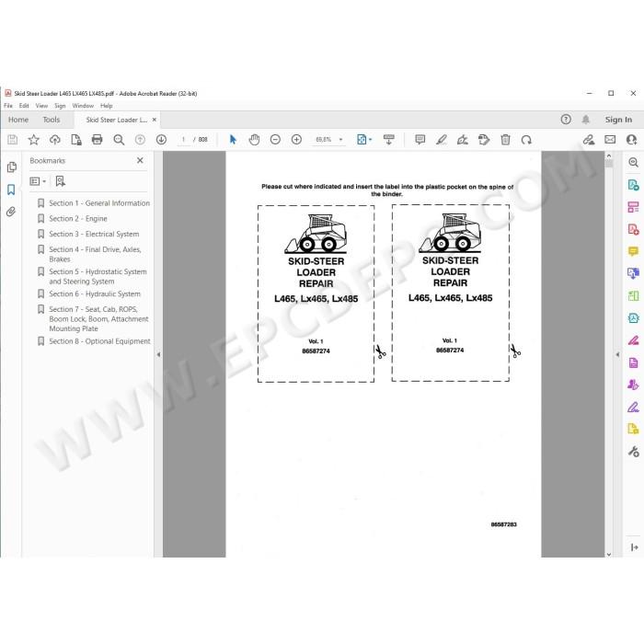Screen dimensions: 644x644
Task: Go to previous page arrow
Action: pyautogui.click(x=140, y=140)
